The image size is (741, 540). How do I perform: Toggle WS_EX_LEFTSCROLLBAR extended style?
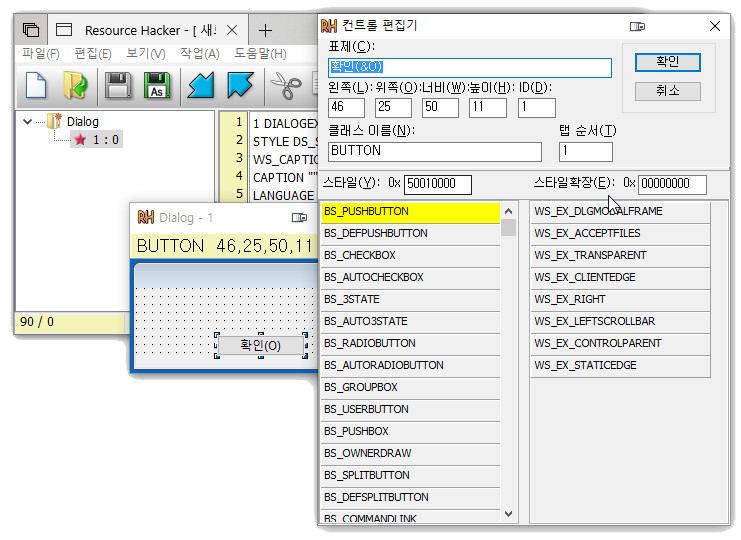[x=620, y=322]
